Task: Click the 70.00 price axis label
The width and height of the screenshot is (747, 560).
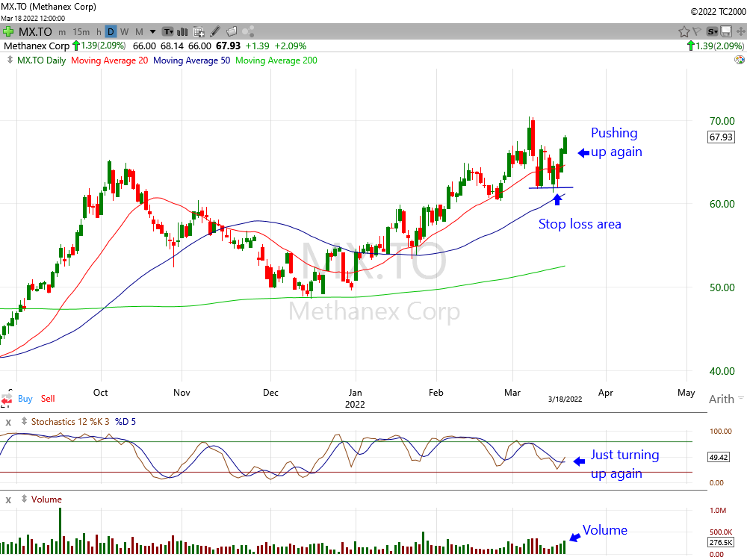Action: point(722,121)
